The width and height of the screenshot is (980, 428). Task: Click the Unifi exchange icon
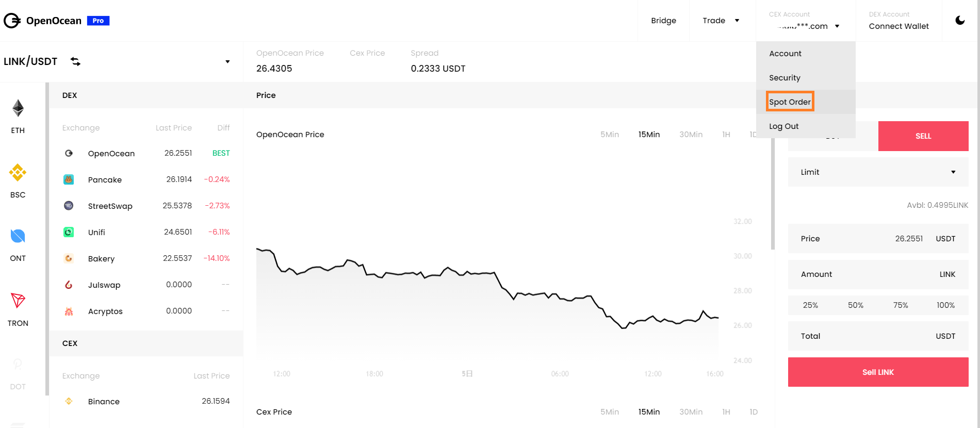69,232
